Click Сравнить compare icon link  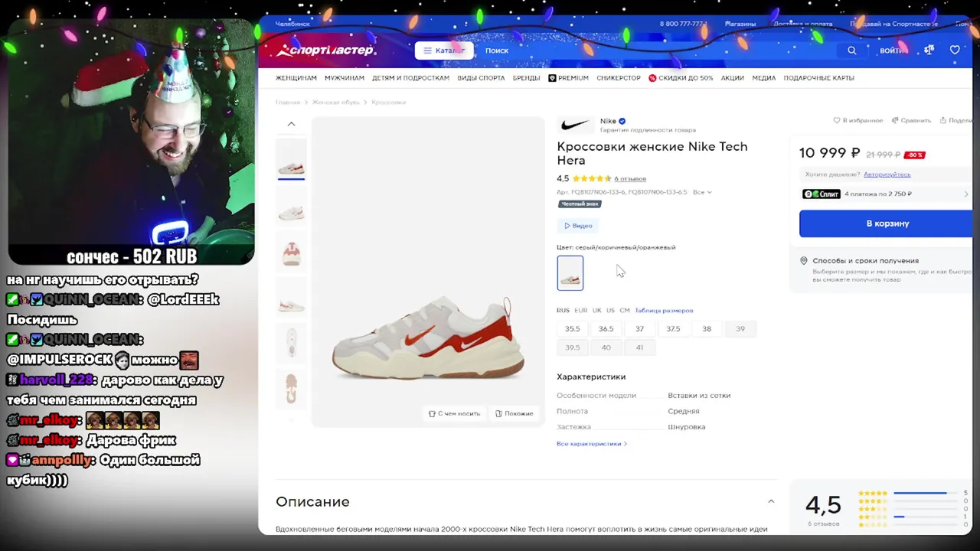[x=911, y=120]
